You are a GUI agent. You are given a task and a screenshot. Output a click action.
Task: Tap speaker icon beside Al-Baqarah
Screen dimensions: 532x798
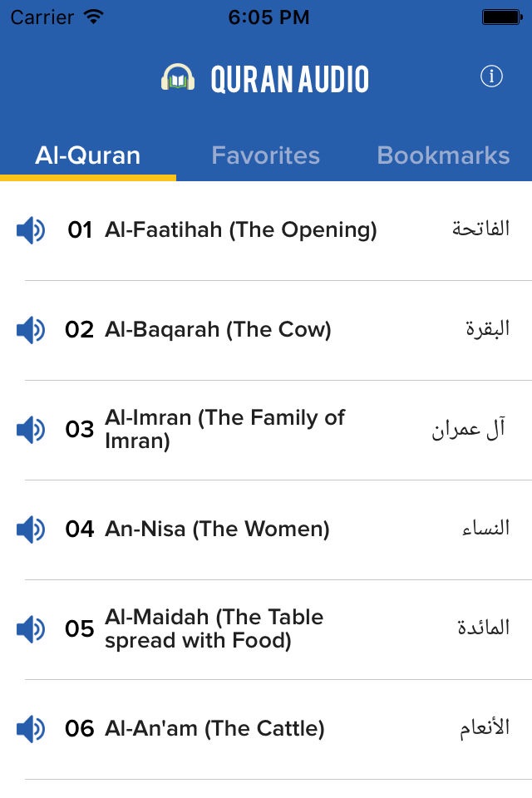point(31,330)
